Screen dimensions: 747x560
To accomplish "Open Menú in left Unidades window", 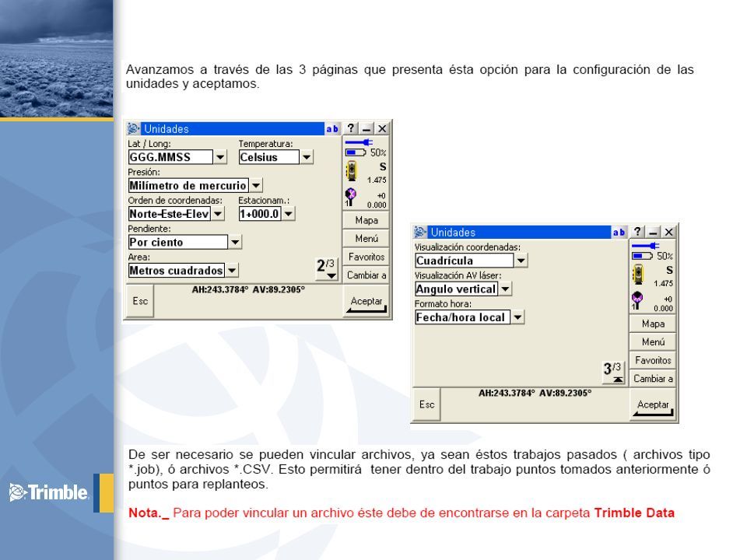I will coord(366,239).
